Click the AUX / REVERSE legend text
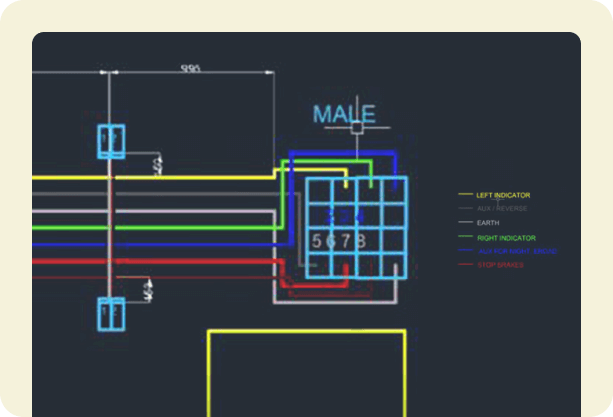Screen dimensions: 613x417 [x=502, y=209]
